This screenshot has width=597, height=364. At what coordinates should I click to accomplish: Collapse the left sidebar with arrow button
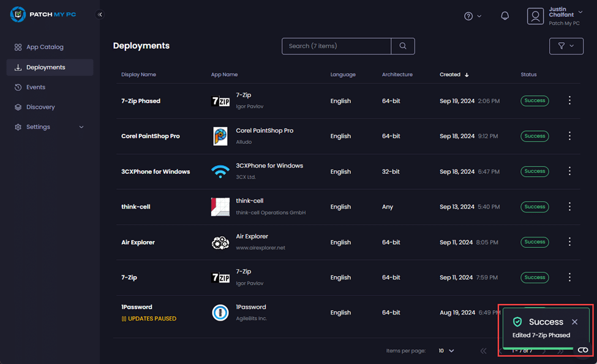tap(100, 15)
